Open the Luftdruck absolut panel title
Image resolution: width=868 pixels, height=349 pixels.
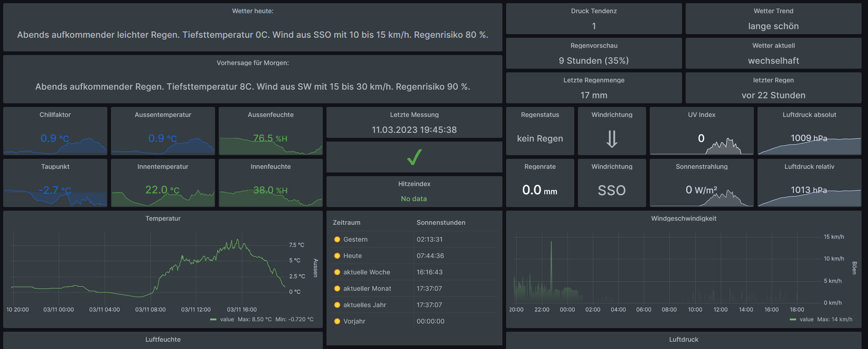(809, 115)
